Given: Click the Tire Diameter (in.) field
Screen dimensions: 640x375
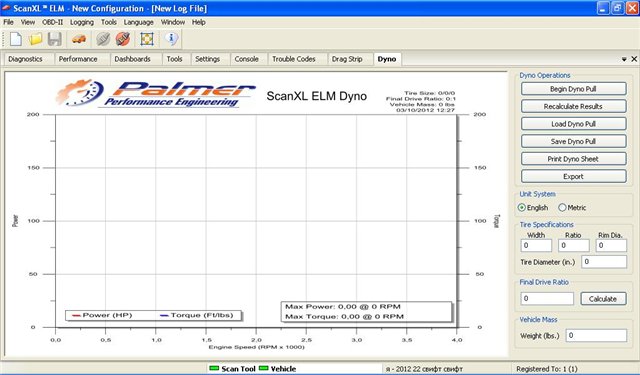Looking at the screenshot, I should (x=604, y=262).
